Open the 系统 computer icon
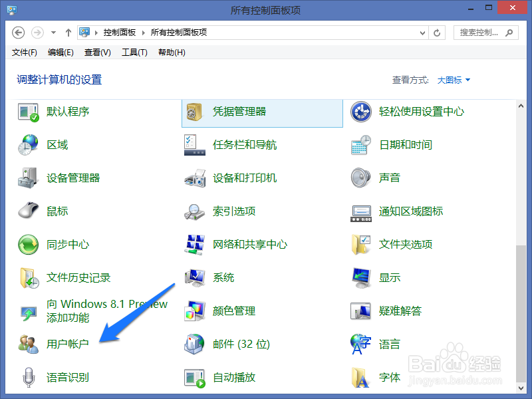Screen dimensions: 532x399 tap(195, 277)
